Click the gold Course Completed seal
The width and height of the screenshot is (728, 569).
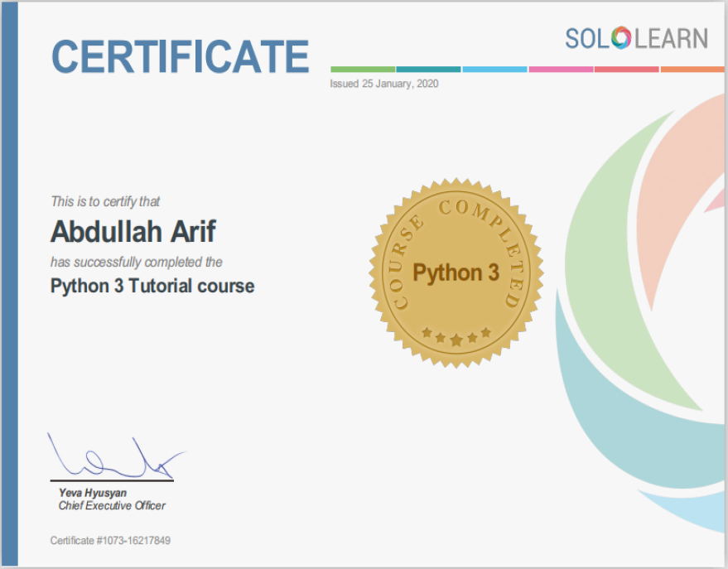(456, 272)
